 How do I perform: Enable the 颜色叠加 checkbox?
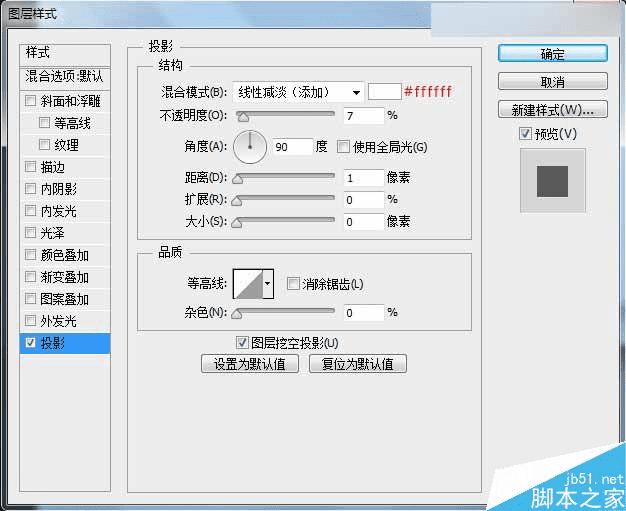pyautogui.click(x=30, y=254)
